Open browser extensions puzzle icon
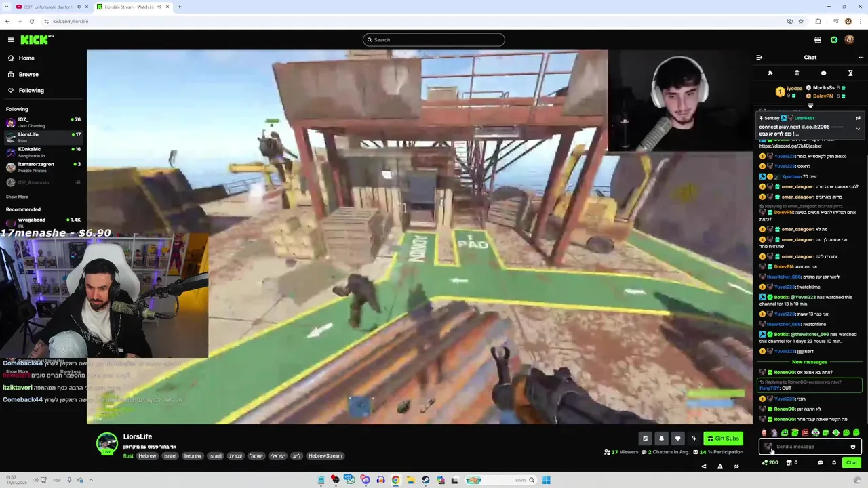 coord(818,21)
